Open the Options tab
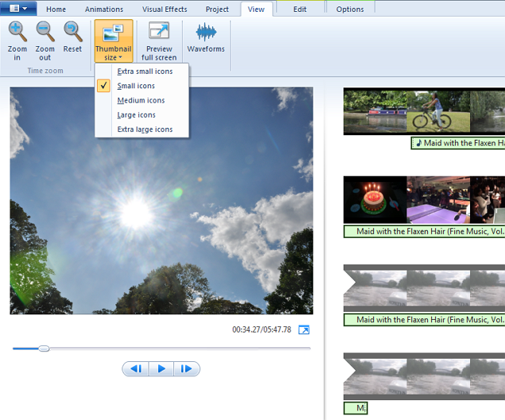505x420 pixels. [x=350, y=10]
